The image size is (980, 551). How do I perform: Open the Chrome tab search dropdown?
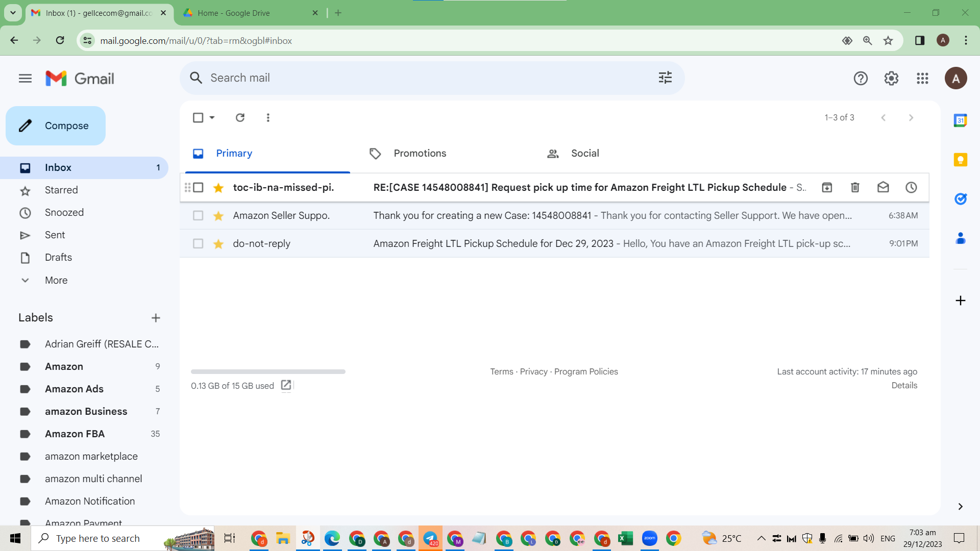tap(13, 13)
